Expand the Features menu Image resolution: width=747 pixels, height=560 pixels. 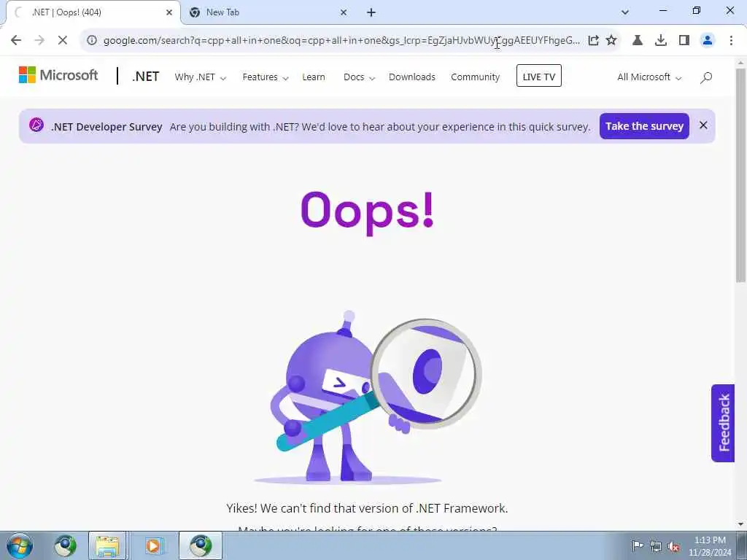click(x=266, y=77)
